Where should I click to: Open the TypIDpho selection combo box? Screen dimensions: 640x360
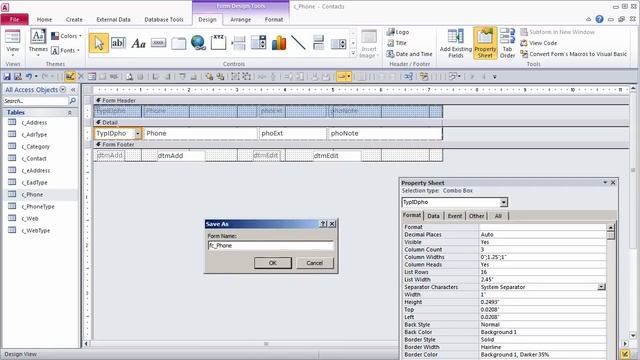click(x=455, y=202)
